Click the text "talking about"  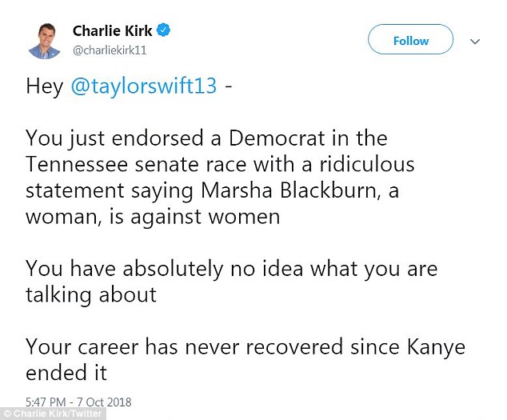pyautogui.click(x=90, y=294)
